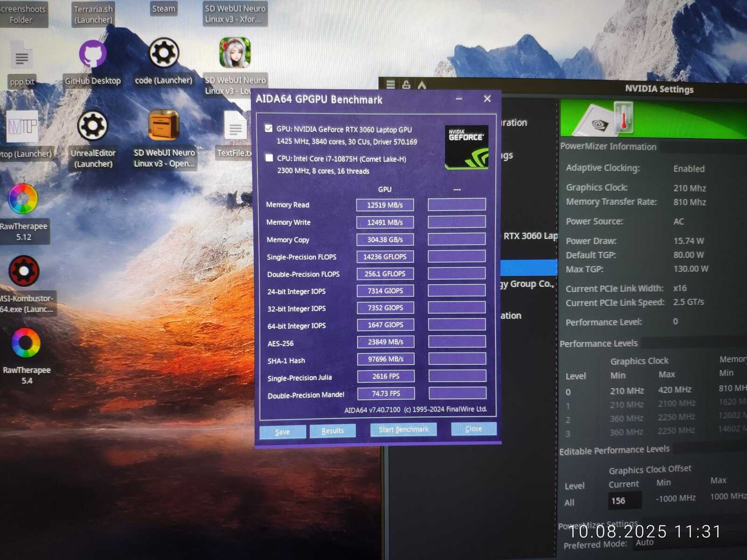
Task: Click the Power Source value 'AC'
Action: [679, 222]
